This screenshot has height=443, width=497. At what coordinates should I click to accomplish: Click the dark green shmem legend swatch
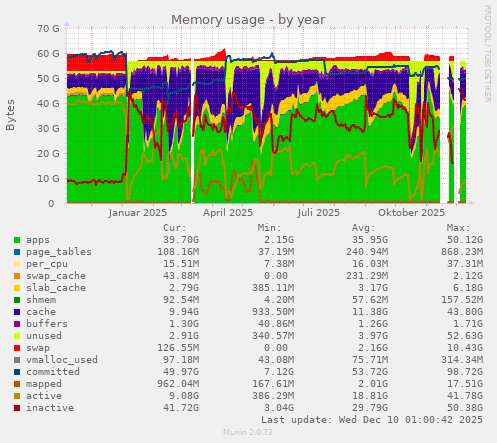[17, 300]
